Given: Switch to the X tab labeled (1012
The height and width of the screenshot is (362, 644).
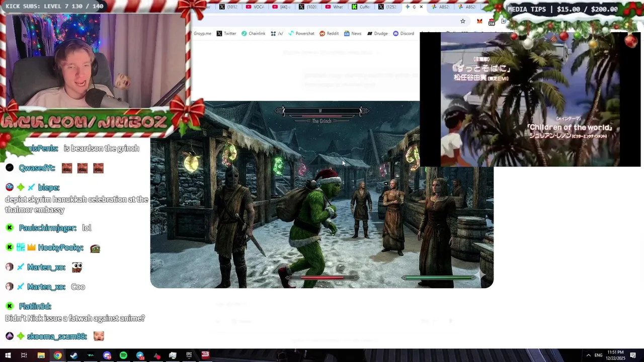Looking at the screenshot, I should point(228,7).
